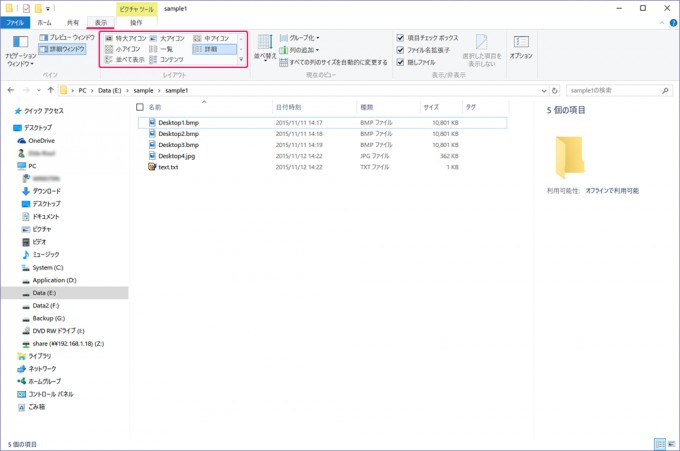Click PC in the address breadcrumb
Viewport: 680px width, 451px height.
tap(82, 90)
